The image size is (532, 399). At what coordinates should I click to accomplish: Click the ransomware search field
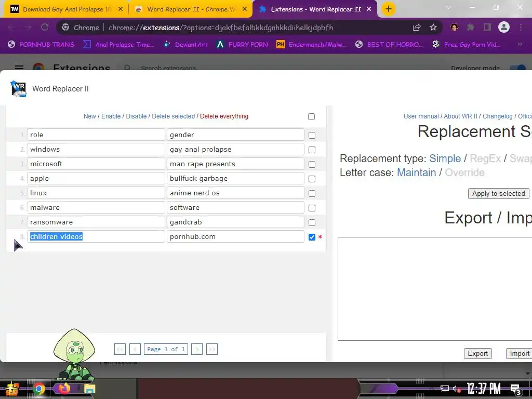[96, 222]
